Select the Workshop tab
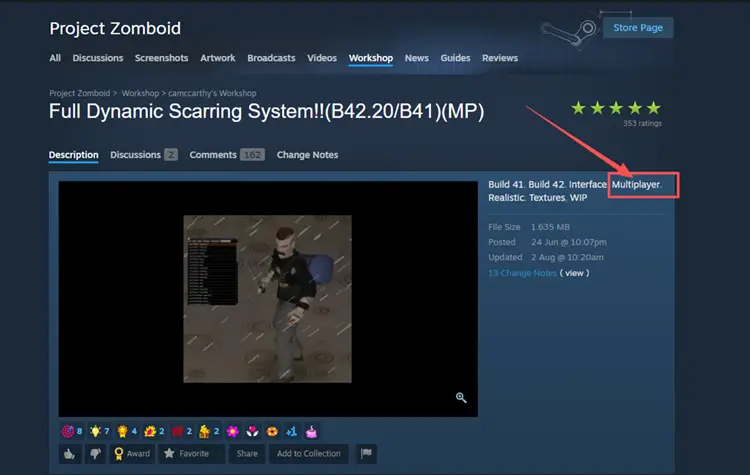 [x=371, y=58]
